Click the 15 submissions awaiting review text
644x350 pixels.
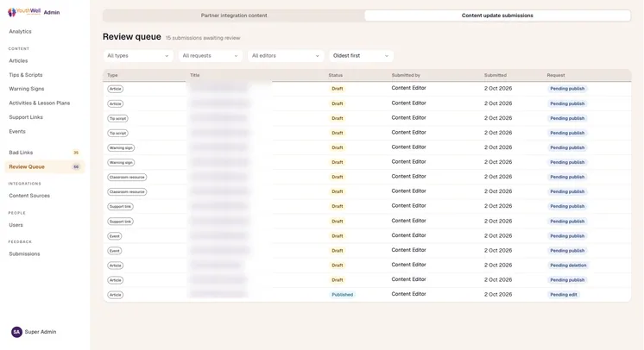[203, 38]
